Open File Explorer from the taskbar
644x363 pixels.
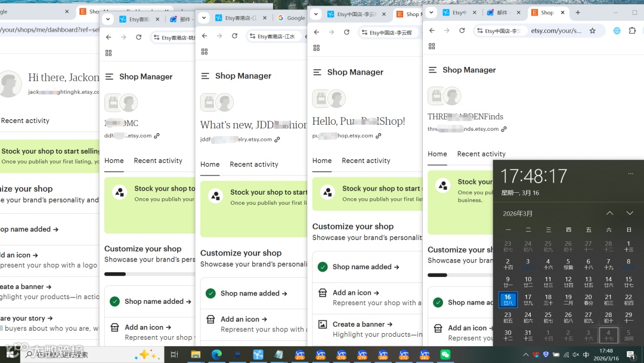(196, 355)
